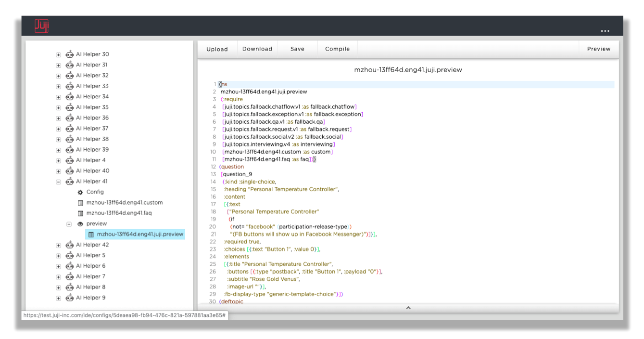Save the current script
644x339 pixels.
(x=297, y=49)
